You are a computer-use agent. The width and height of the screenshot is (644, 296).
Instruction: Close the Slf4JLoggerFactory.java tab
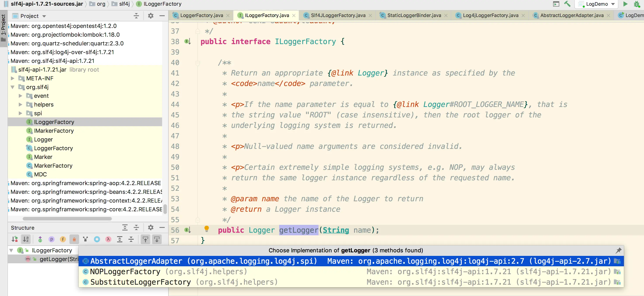[x=370, y=15]
